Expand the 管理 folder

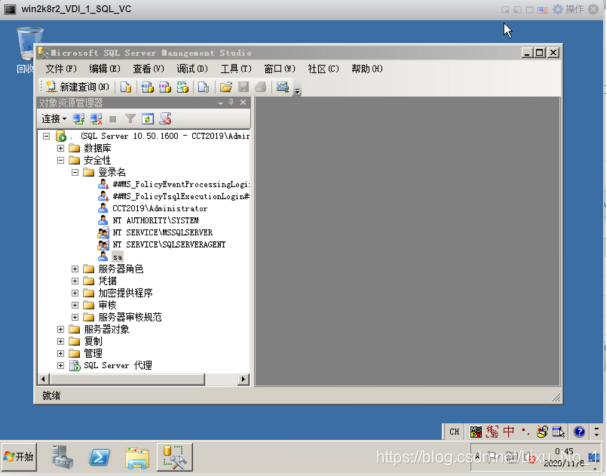click(60, 353)
